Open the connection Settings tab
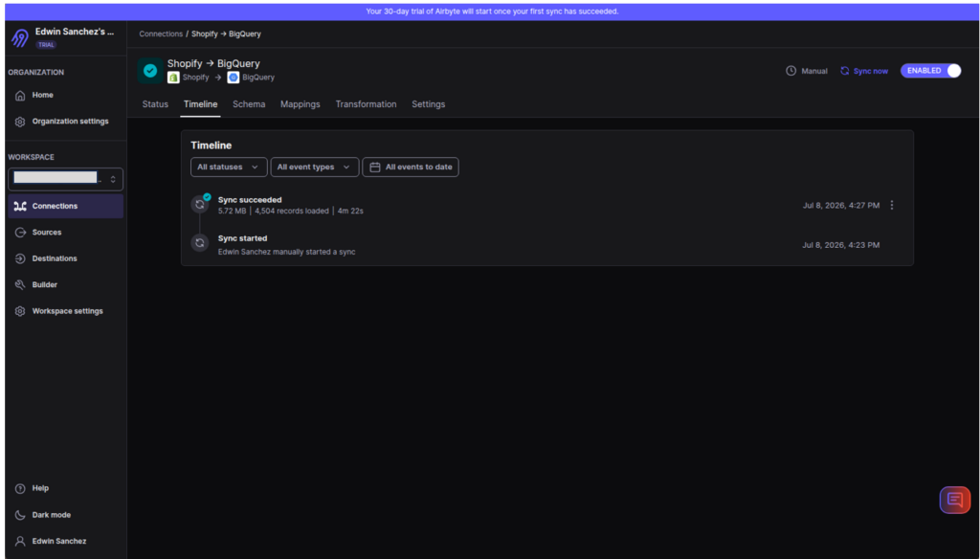 [428, 104]
